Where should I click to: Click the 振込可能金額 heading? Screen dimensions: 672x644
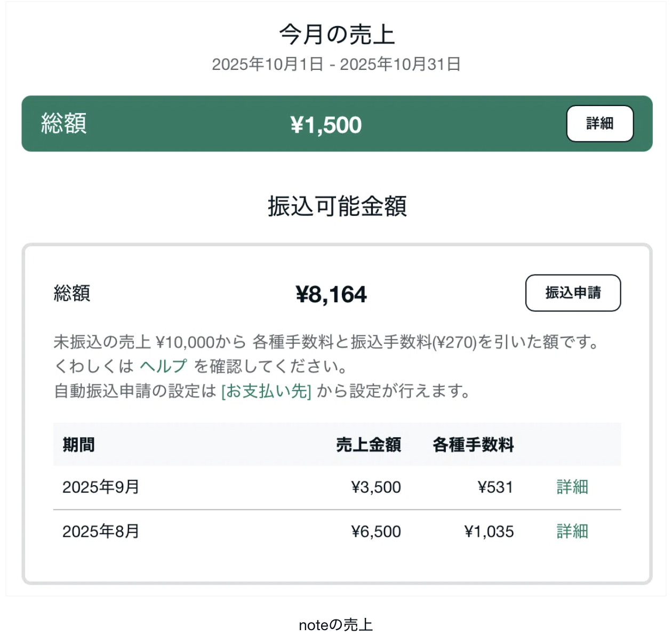tap(337, 206)
